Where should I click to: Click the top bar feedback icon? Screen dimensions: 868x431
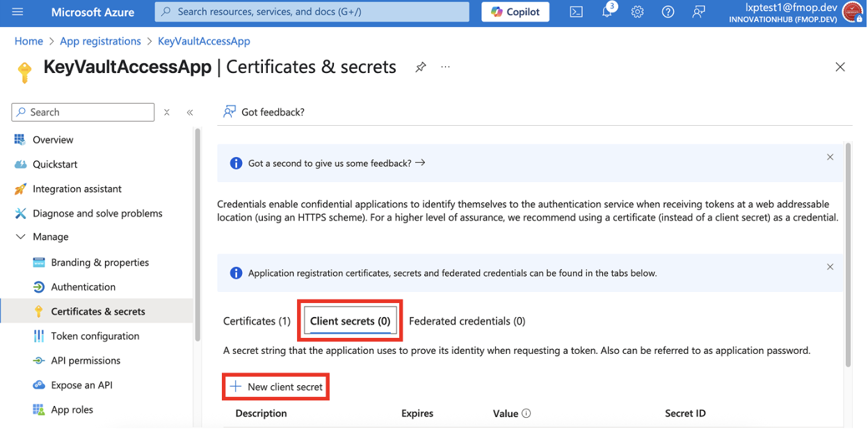pos(699,12)
